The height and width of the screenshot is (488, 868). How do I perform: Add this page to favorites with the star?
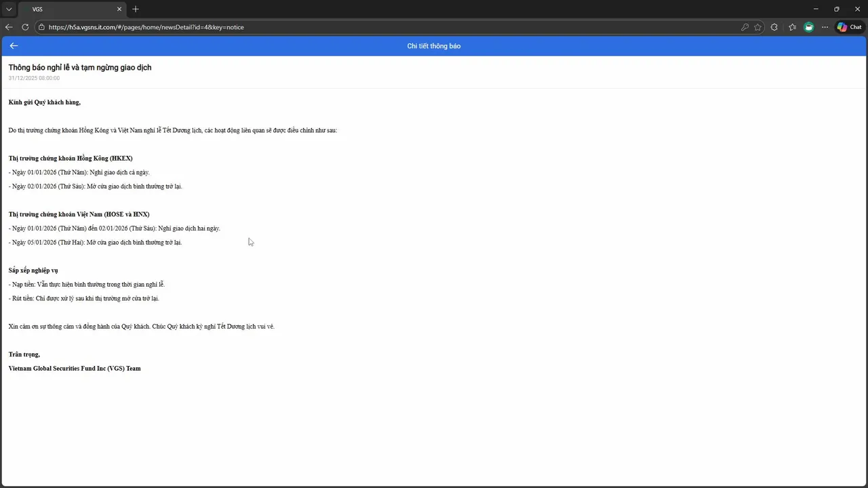[757, 27]
